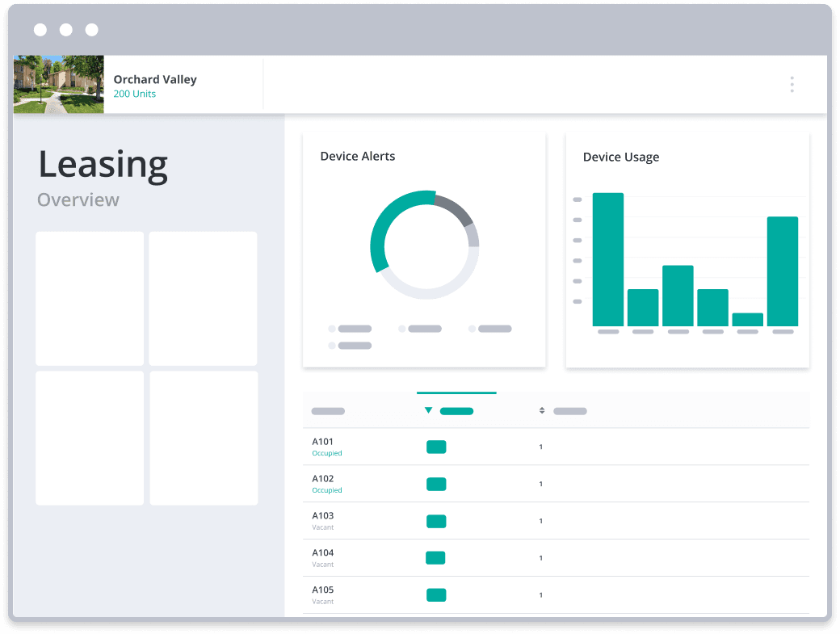Toggle the first legend dot under Device Alerts
The width and height of the screenshot is (840, 634).
click(x=332, y=329)
